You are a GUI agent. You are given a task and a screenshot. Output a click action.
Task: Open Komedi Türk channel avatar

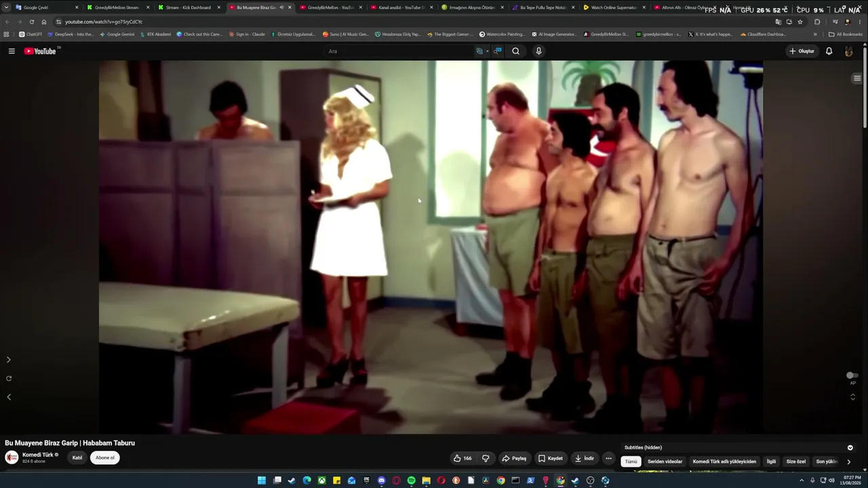click(x=12, y=457)
